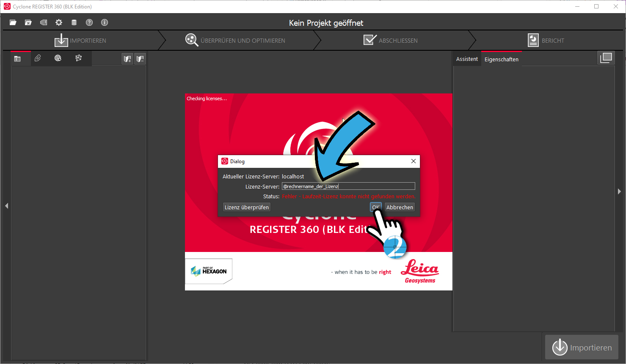Click the red license error status text
This screenshot has width=626, height=364.
[349, 197]
